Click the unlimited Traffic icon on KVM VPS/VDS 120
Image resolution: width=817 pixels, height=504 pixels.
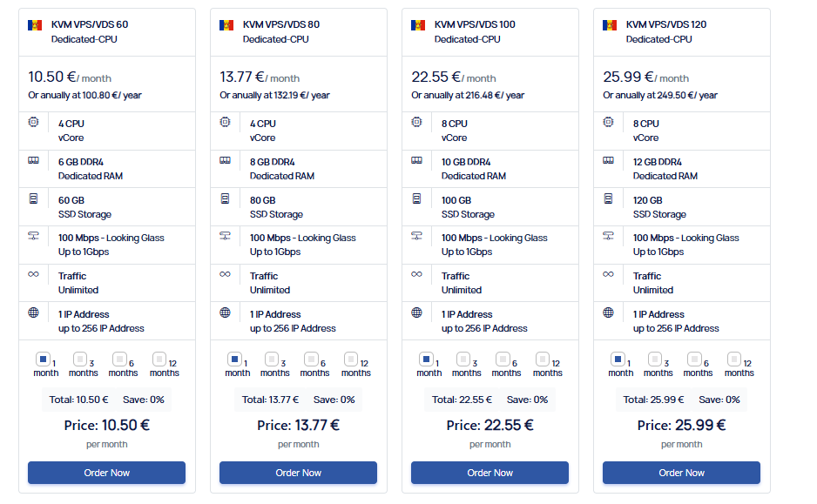609,276
